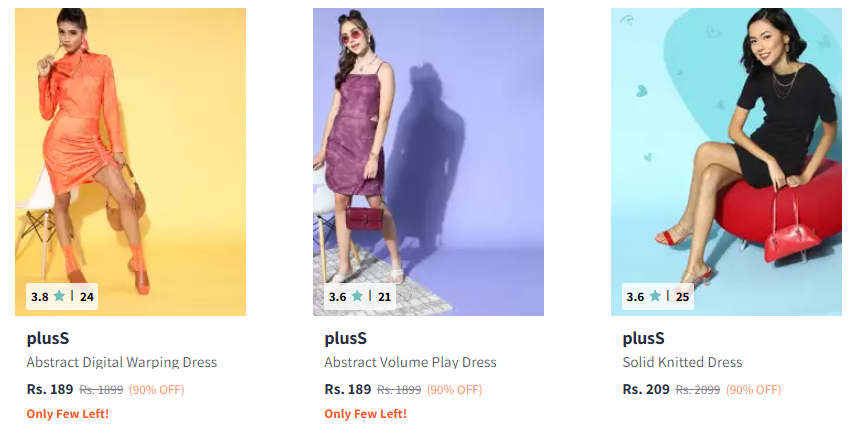Image resolution: width=855 pixels, height=433 pixels.
Task: Click the plusS brand above Solid Knitted Dress
Action: pyautogui.click(x=643, y=339)
